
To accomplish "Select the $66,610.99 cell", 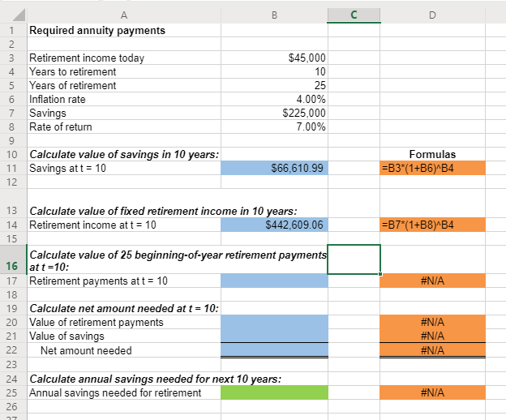I will 274,168.
